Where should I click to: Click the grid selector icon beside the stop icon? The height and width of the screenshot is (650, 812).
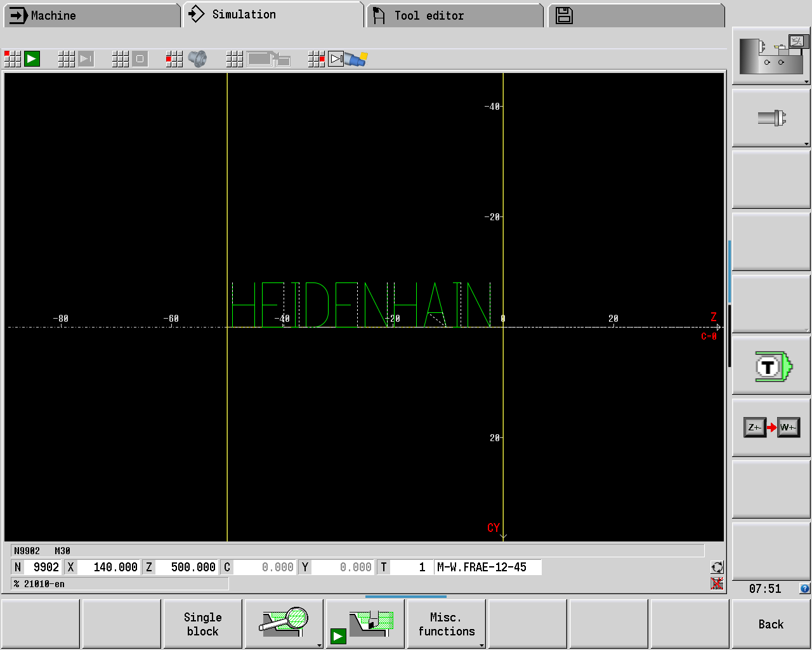click(x=121, y=59)
